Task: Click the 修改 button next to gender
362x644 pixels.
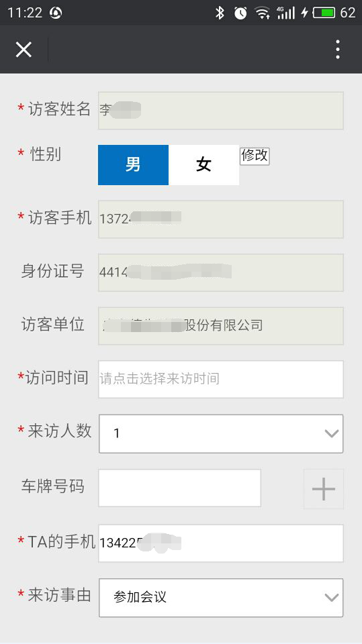Action: [255, 156]
